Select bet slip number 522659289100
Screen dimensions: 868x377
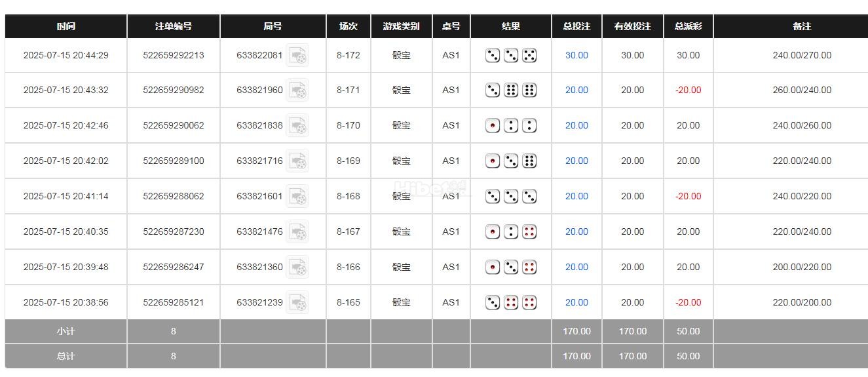pos(174,161)
